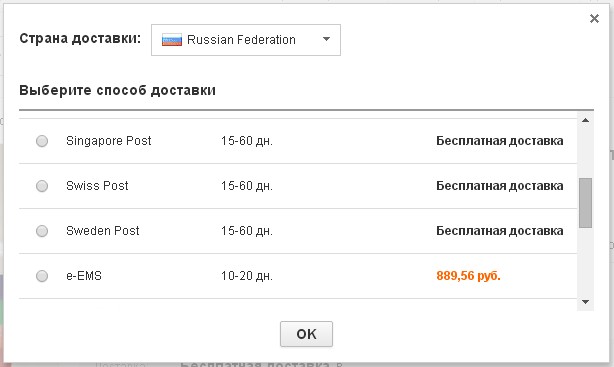The height and width of the screenshot is (367, 614).
Task: Select the Swiss Post radio button
Action: [42, 186]
